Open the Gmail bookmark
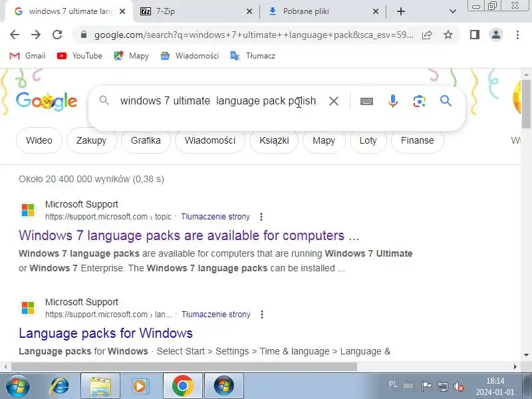The width and height of the screenshot is (532, 399). [27, 56]
